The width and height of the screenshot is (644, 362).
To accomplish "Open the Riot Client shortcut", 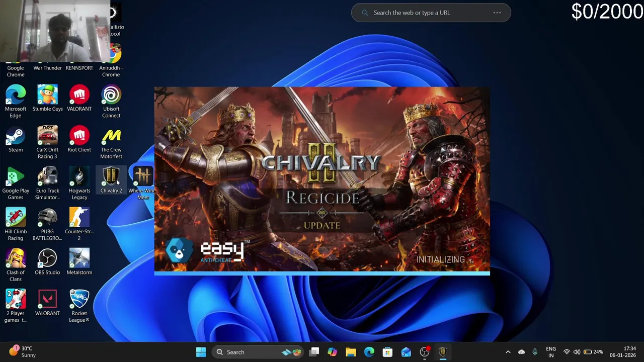I will point(79,139).
